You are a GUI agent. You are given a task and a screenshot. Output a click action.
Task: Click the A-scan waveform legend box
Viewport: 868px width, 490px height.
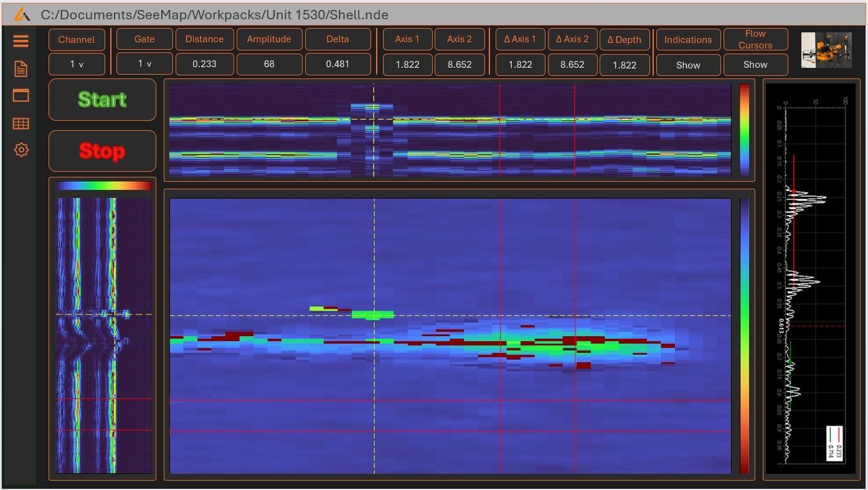click(x=834, y=443)
